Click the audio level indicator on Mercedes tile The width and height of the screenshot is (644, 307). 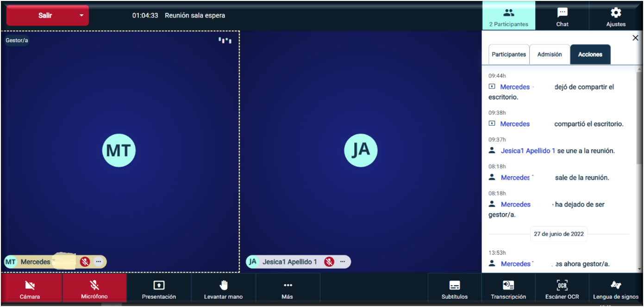(x=225, y=41)
